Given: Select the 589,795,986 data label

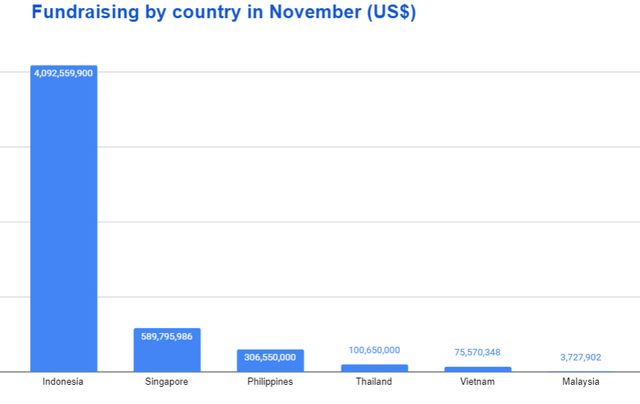Looking at the screenshot, I should tap(167, 336).
